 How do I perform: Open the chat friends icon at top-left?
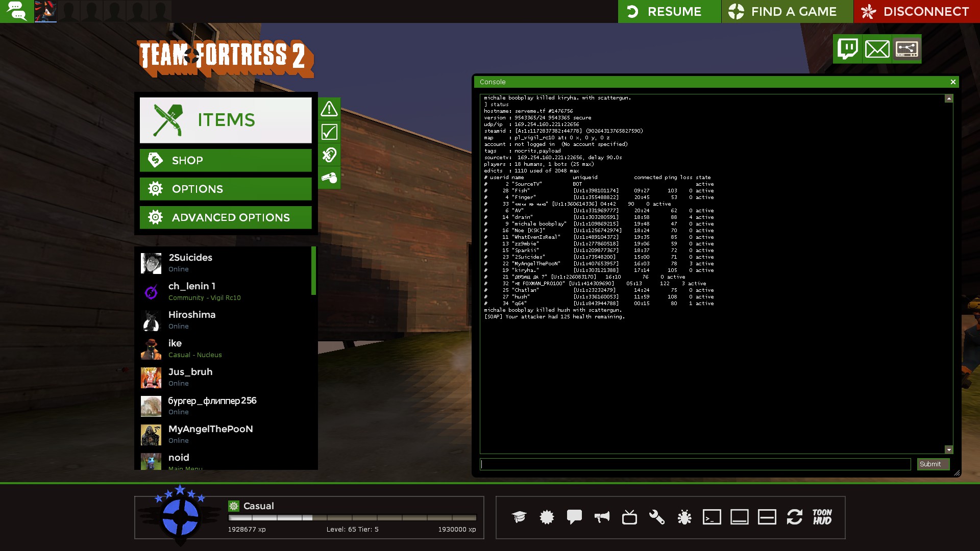coord(17,11)
